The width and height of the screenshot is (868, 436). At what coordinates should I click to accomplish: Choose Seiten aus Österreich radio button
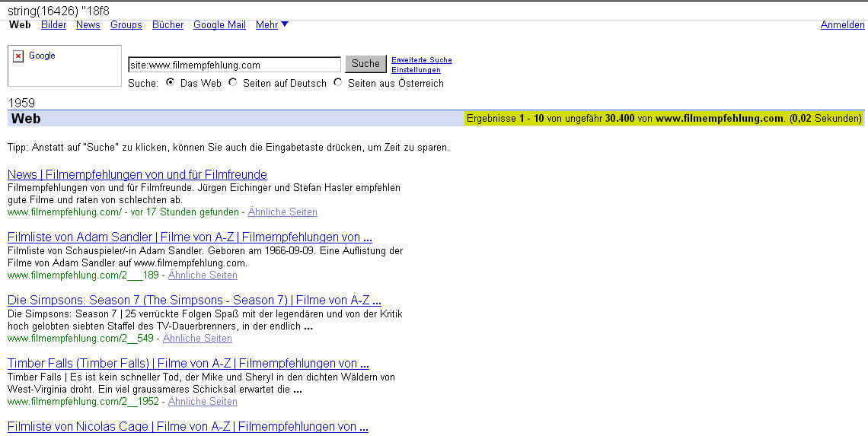[x=338, y=82]
